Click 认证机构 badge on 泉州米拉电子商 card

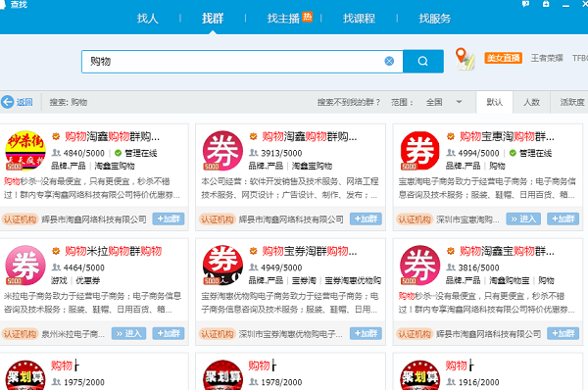[x=20, y=333]
